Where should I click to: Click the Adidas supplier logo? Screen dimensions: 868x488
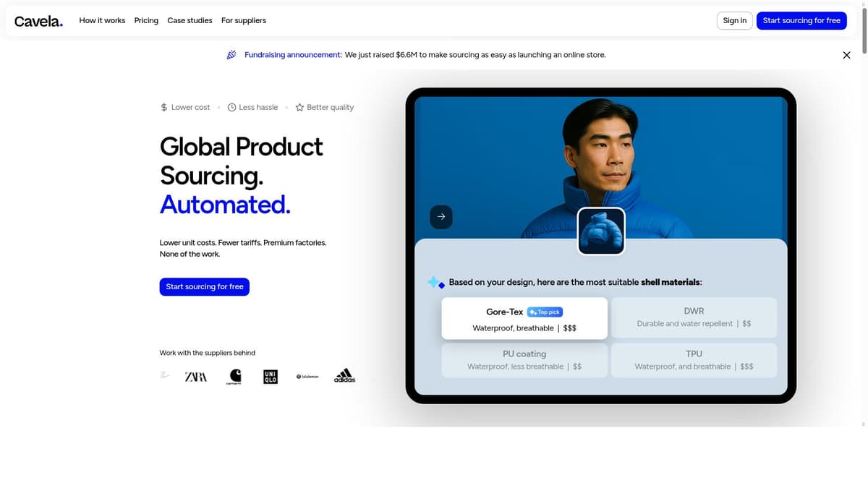(x=344, y=376)
